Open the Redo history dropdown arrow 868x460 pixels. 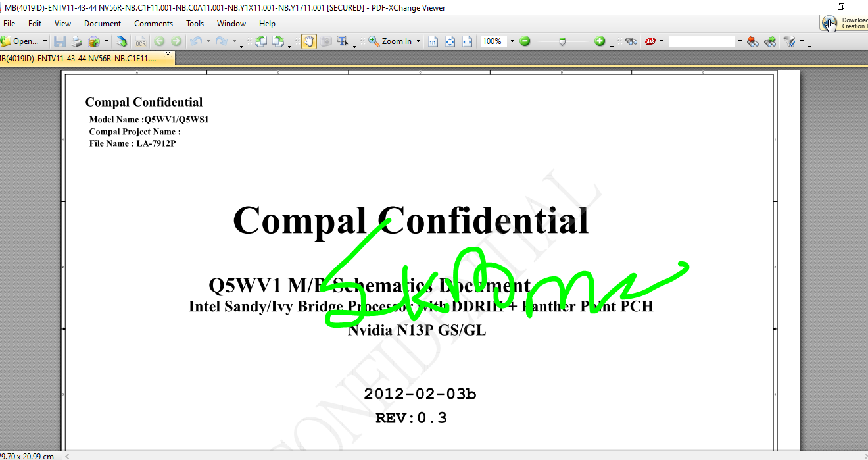234,41
